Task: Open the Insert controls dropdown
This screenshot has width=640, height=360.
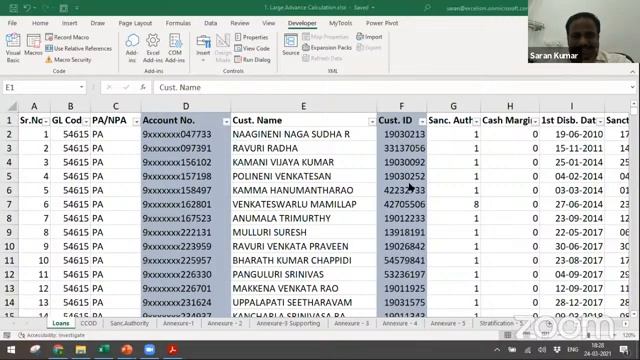Action: coord(203,48)
